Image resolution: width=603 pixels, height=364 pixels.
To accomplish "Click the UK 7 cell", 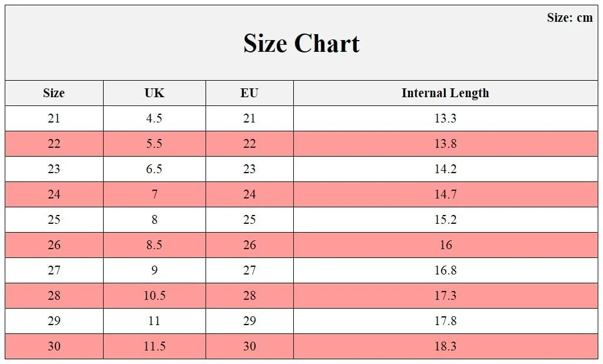I will point(154,194).
